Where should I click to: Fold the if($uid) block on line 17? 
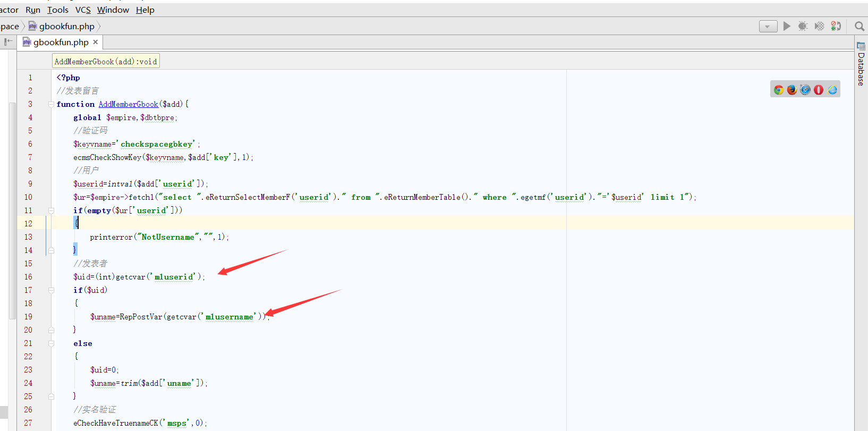pyautogui.click(x=52, y=290)
